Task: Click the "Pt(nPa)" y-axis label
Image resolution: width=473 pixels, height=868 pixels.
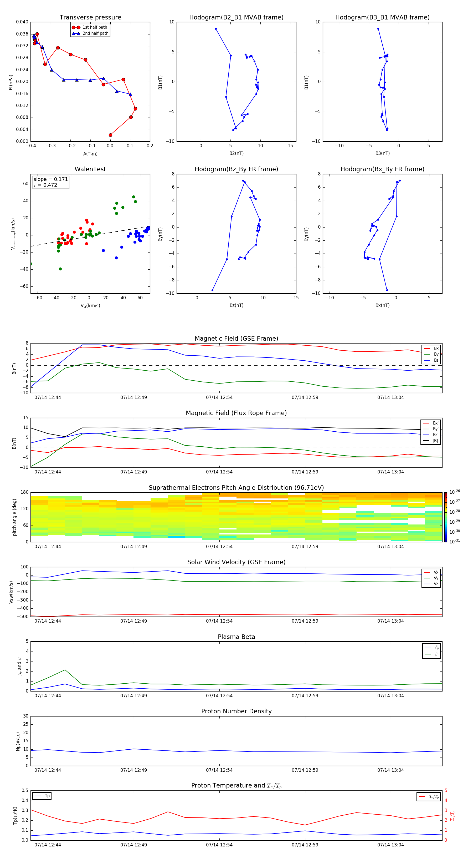Action: (x=11, y=82)
